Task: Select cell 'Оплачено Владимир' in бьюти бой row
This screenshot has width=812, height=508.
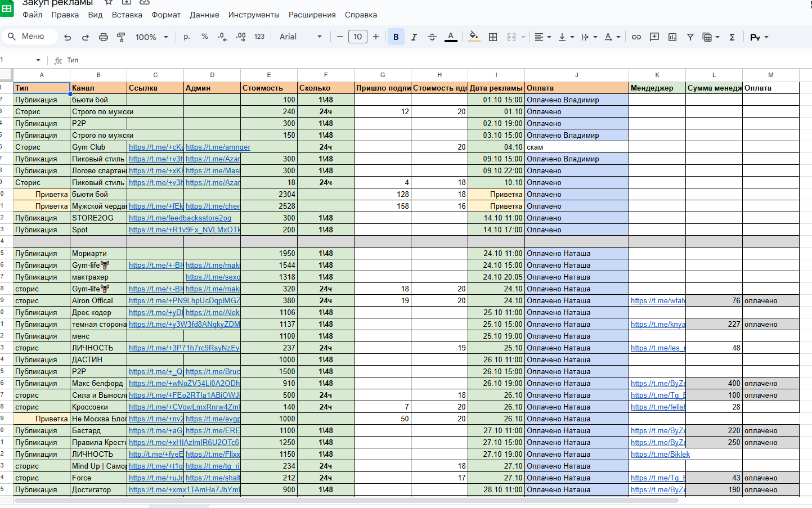Action: [577, 100]
